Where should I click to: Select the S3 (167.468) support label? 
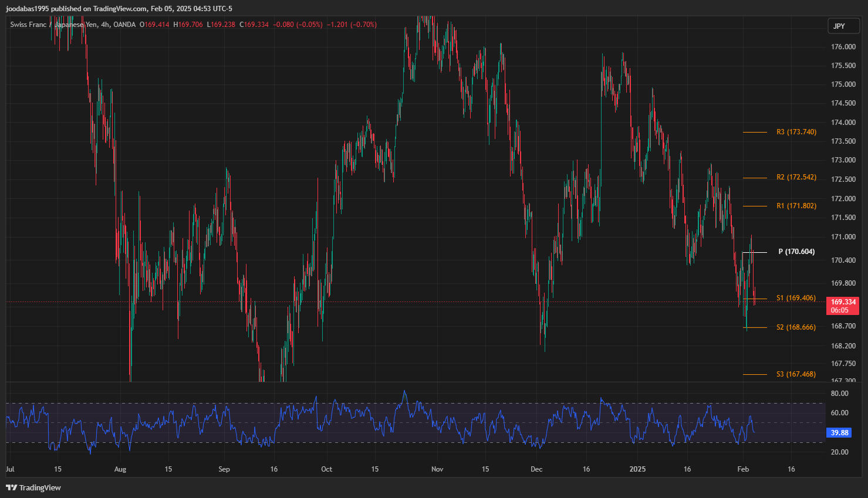[x=796, y=374]
